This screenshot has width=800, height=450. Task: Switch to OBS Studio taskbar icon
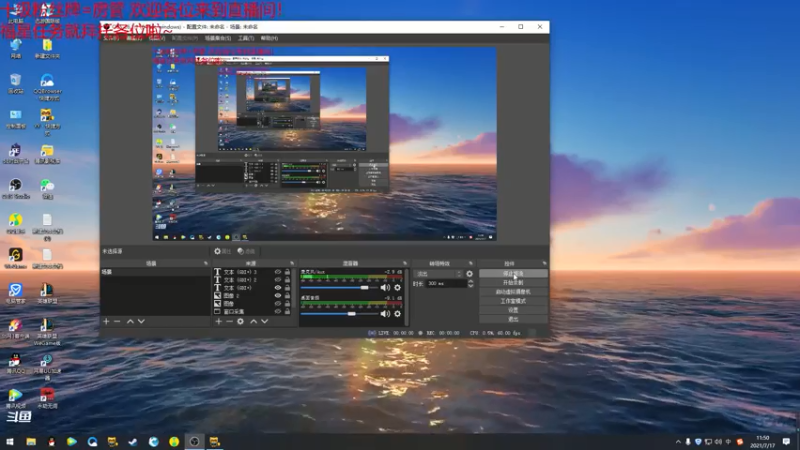194,442
